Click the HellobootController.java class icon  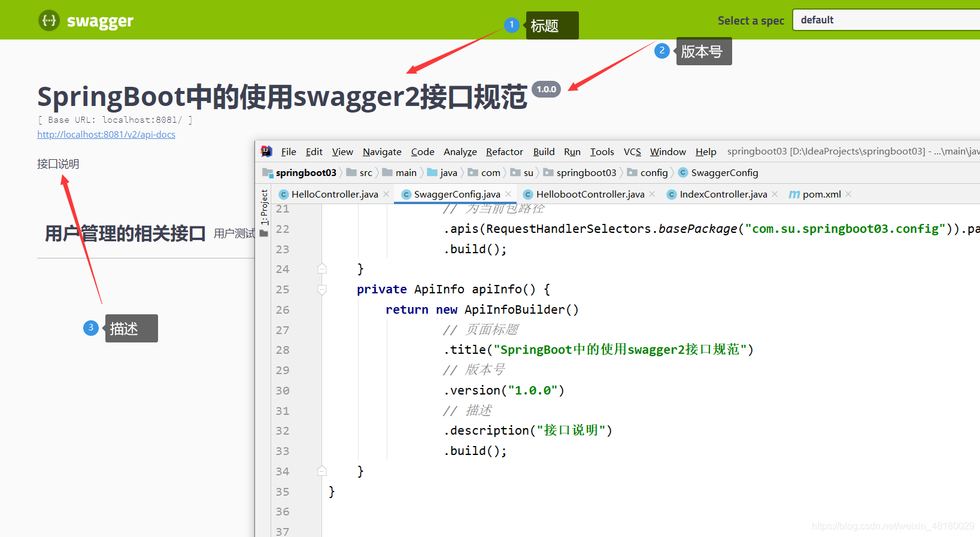[528, 195]
